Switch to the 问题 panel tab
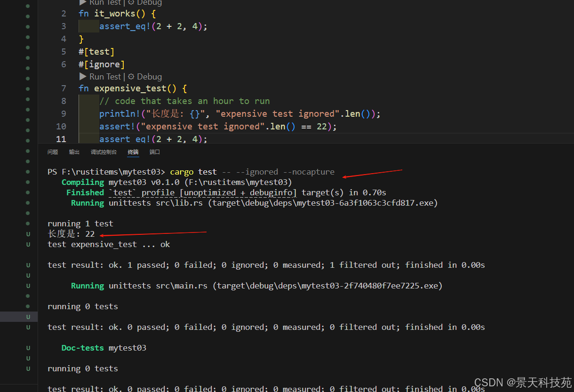This screenshot has width=574, height=392. [53, 152]
